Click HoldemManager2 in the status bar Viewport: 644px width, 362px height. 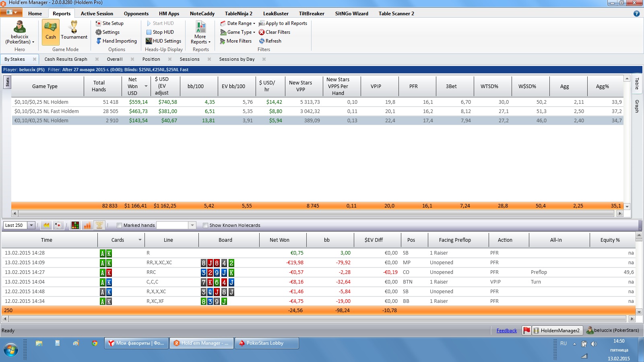pos(557,331)
